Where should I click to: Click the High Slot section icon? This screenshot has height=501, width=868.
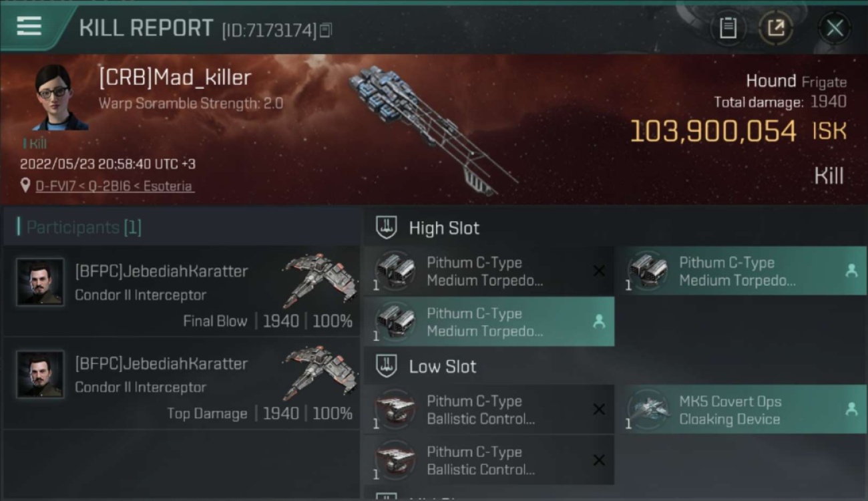pyautogui.click(x=387, y=227)
